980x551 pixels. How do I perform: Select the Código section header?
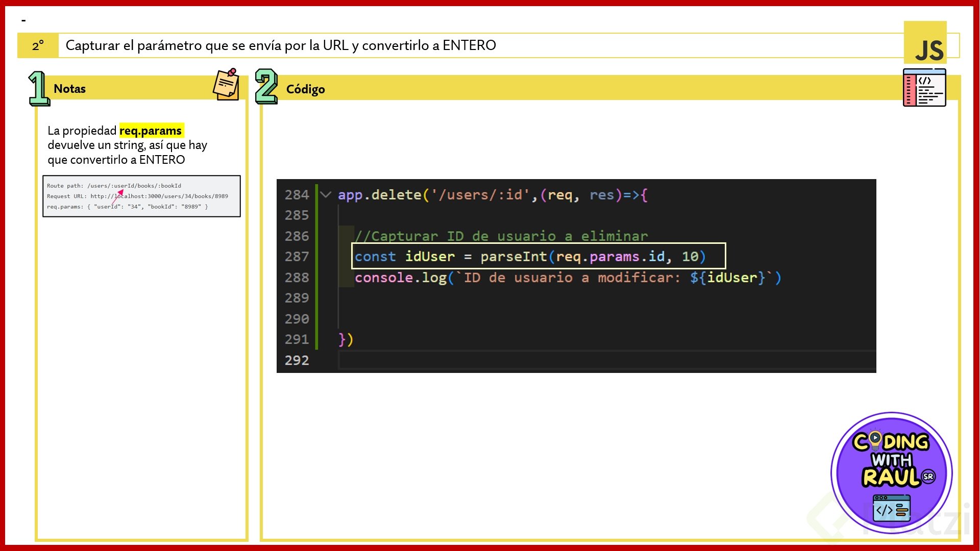tap(305, 89)
